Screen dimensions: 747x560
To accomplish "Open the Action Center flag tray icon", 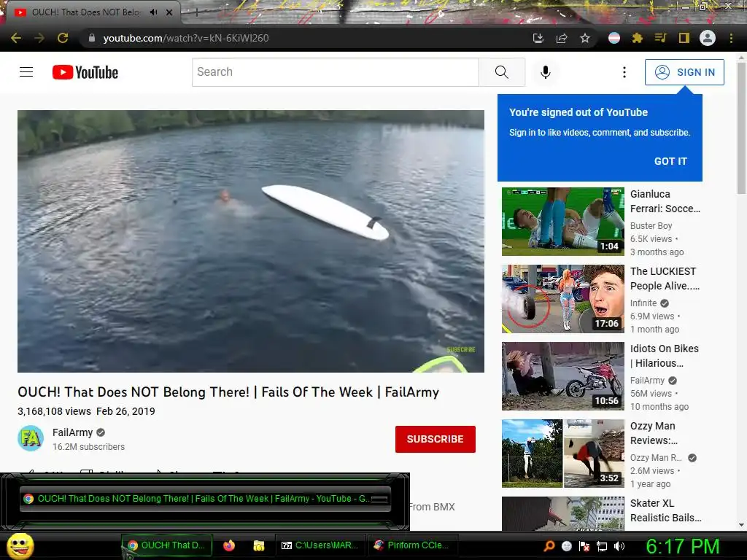I will coord(584,546).
